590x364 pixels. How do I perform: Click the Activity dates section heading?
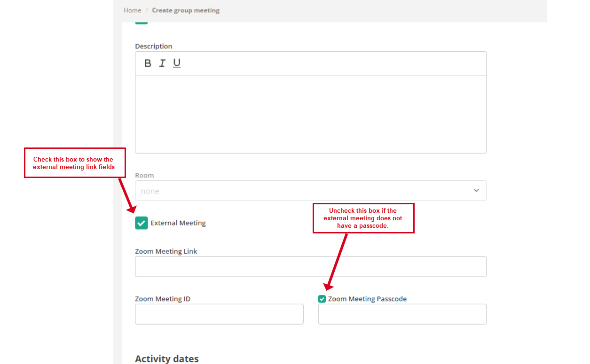click(x=167, y=359)
